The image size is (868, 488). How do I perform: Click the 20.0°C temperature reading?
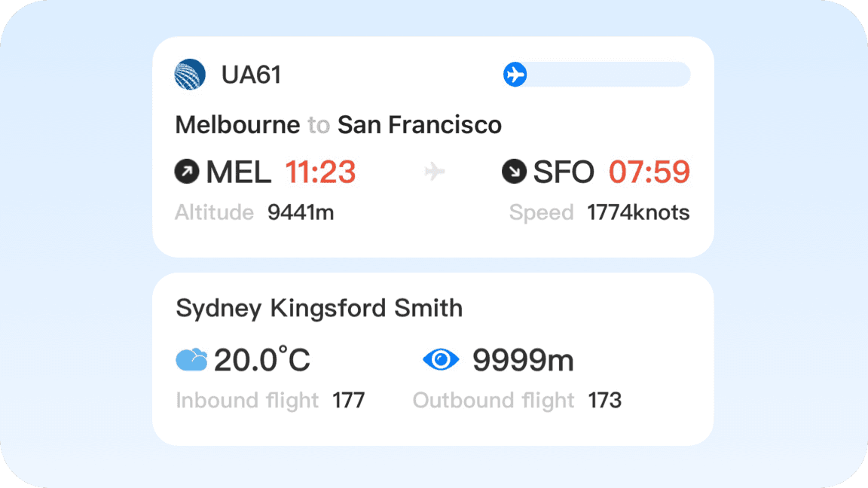[x=262, y=360]
